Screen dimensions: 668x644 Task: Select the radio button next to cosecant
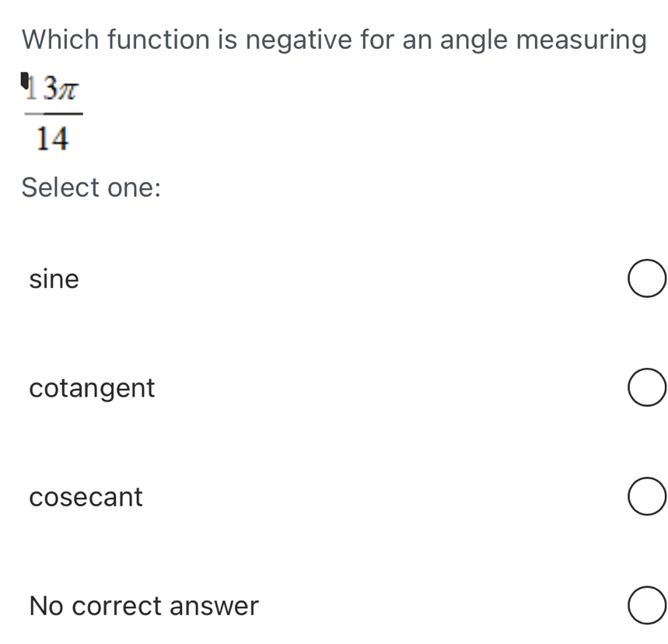tap(647, 496)
